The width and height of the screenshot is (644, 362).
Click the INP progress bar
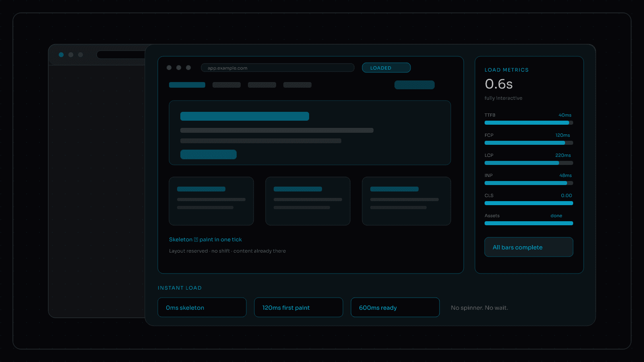click(529, 183)
